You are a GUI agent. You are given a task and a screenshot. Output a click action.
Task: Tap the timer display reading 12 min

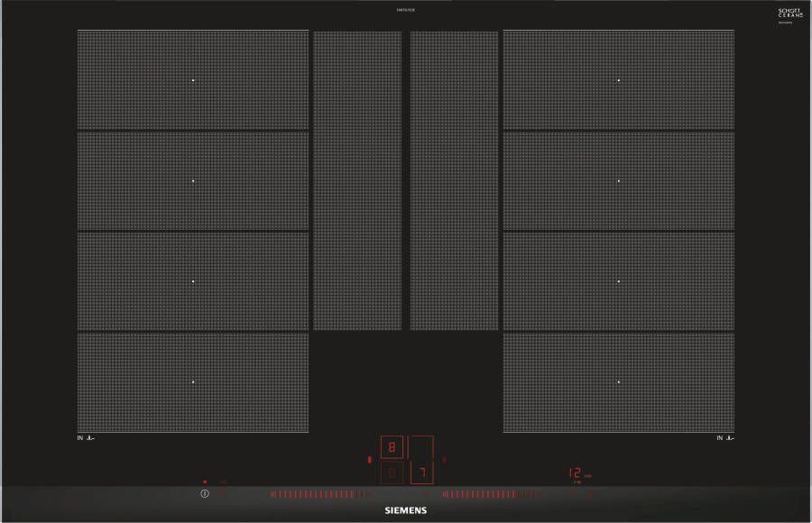(x=577, y=473)
